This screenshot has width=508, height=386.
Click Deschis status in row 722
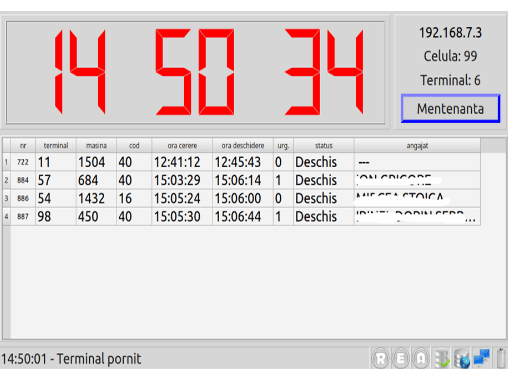324,162
